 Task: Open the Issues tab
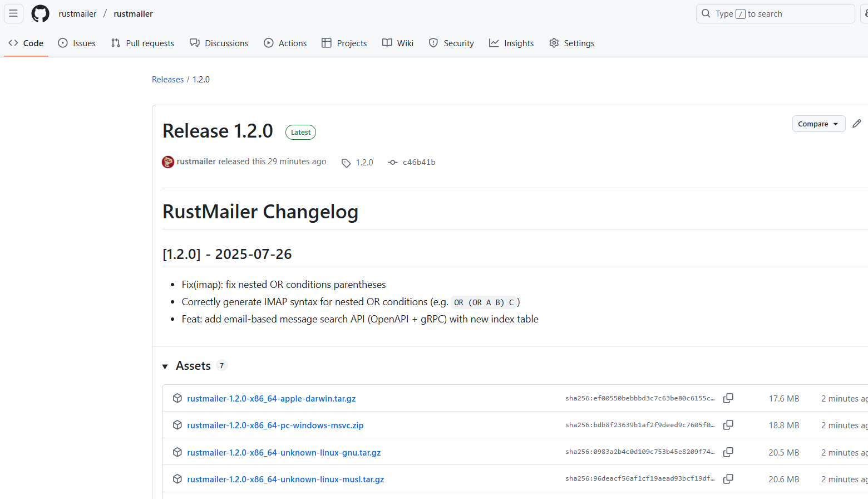(x=77, y=43)
